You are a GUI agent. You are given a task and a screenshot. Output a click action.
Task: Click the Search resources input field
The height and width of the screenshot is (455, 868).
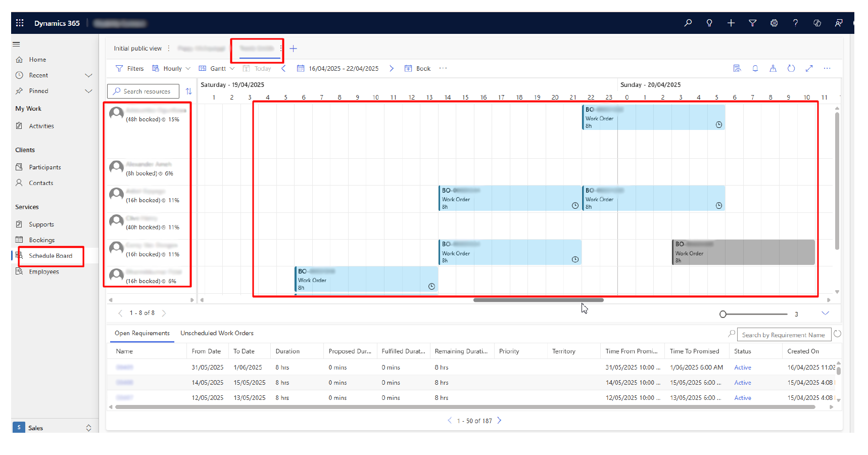point(147,92)
